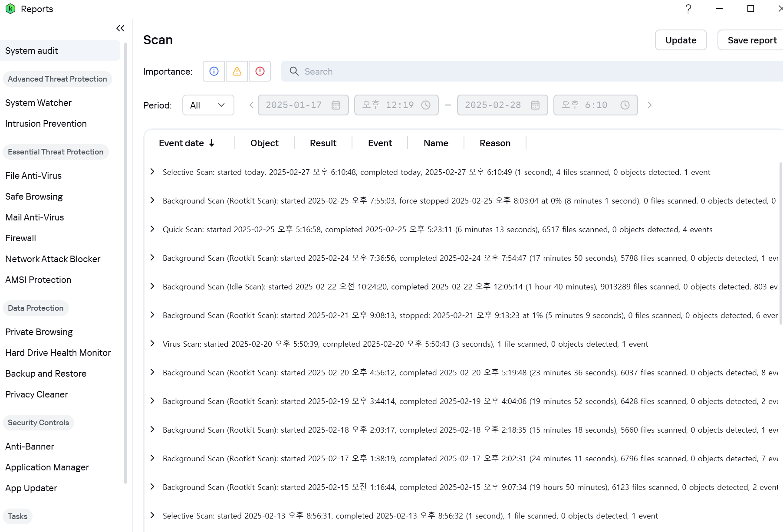Click the start date field 2025-01-17

[303, 105]
